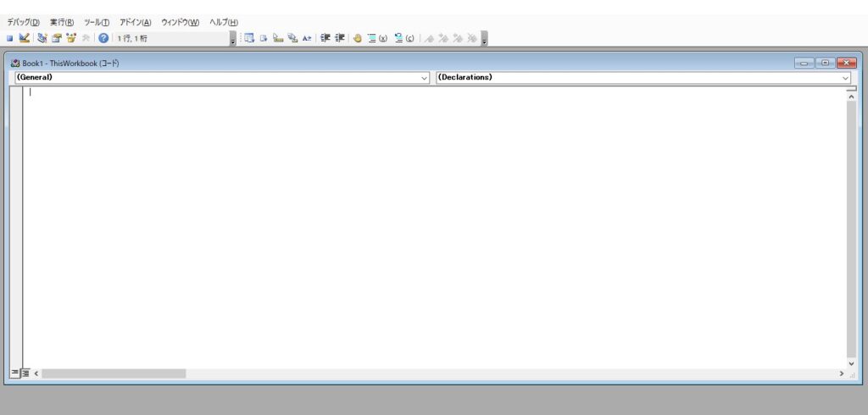Expand the (General) object dropdown

(425, 78)
